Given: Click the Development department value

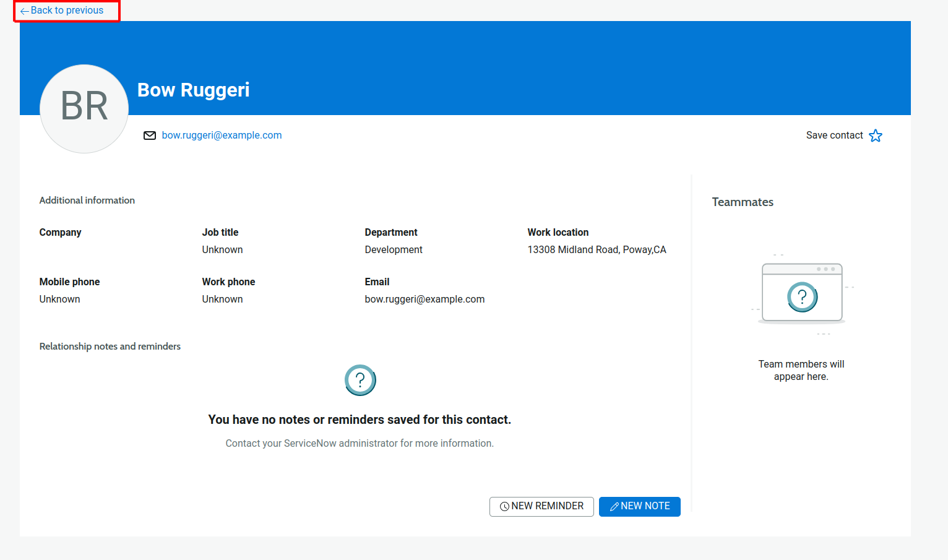Looking at the screenshot, I should pos(394,250).
